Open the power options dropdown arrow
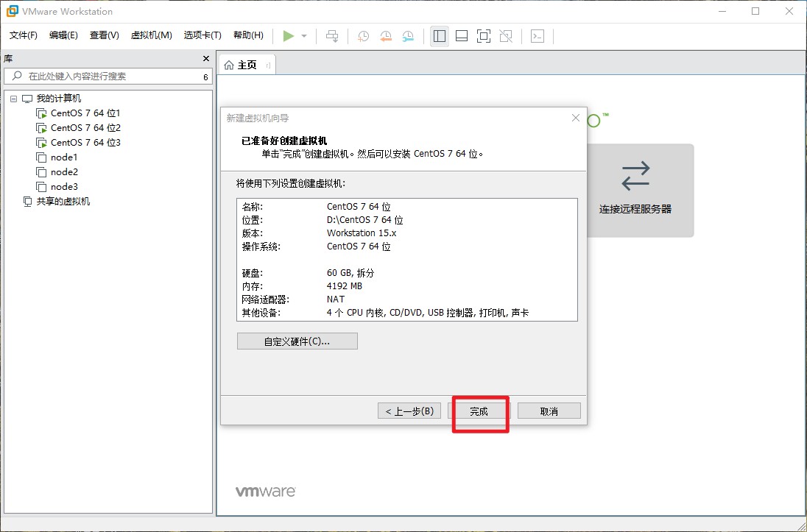Screen dimensions: 807x532 click(x=304, y=36)
